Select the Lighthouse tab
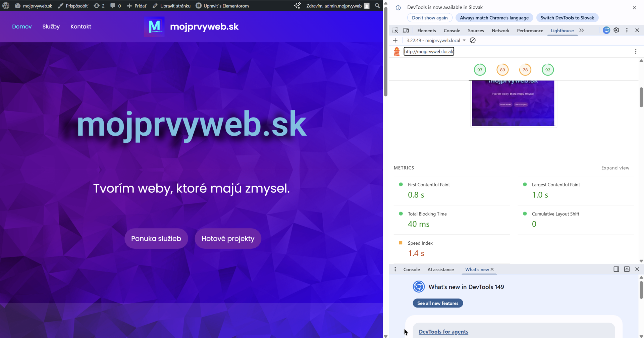This screenshot has height=338, width=644. point(562,31)
